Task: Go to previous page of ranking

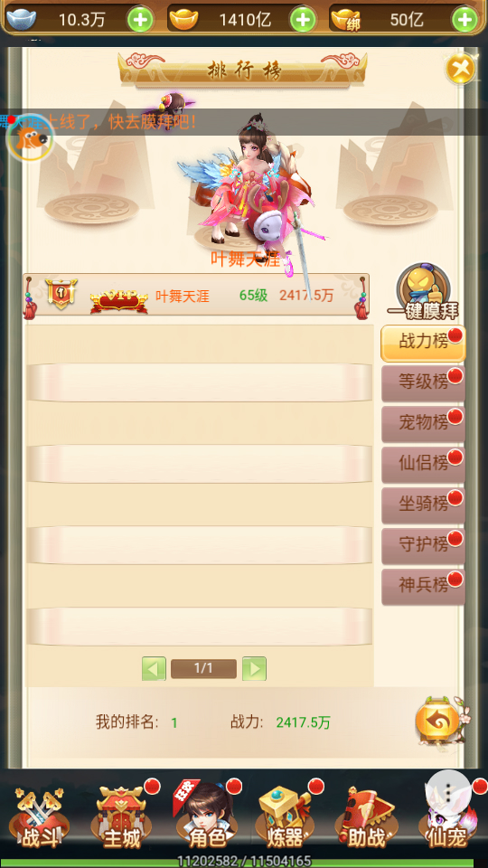Action: tap(154, 669)
